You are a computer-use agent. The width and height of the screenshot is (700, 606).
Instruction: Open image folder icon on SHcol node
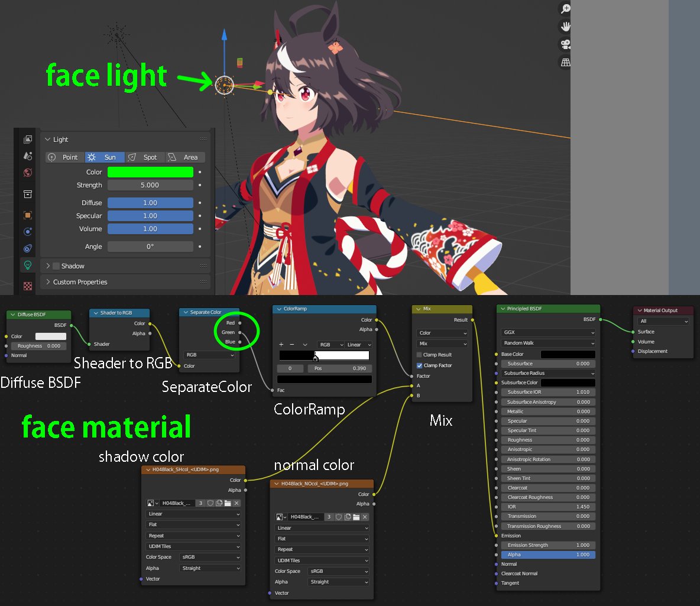pyautogui.click(x=228, y=503)
